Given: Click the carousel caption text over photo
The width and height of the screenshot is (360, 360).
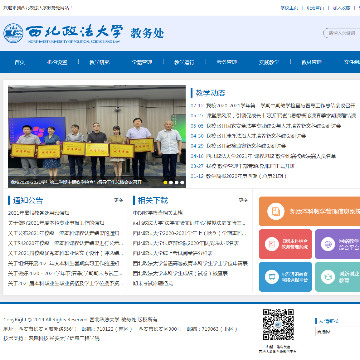Looking at the screenshot, I should 76,182.
